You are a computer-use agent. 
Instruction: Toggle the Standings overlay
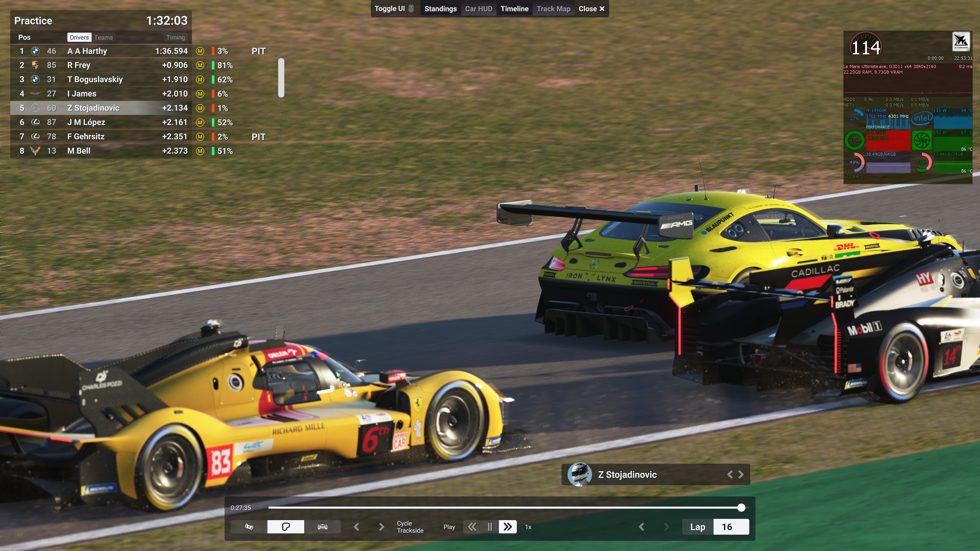440,9
